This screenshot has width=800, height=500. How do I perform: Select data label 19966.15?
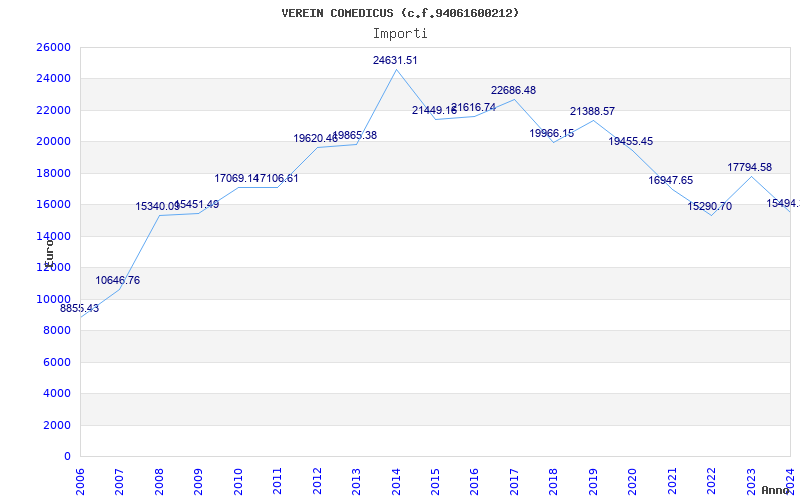click(552, 134)
